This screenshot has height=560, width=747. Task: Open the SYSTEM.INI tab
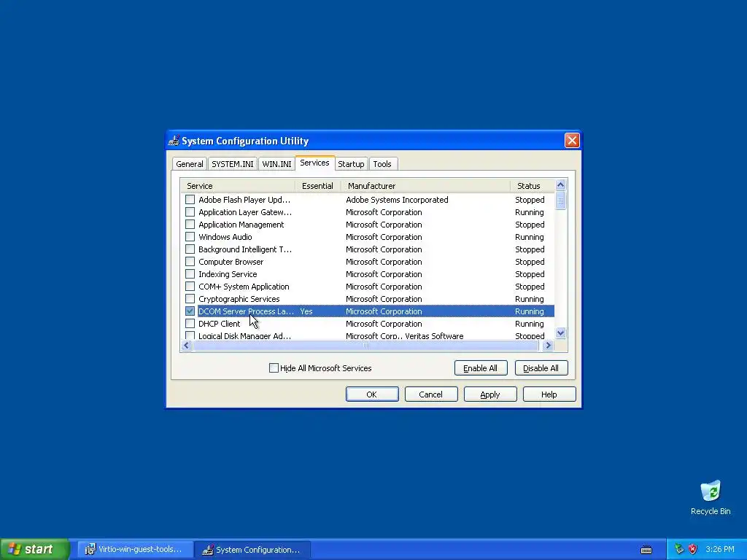point(233,164)
